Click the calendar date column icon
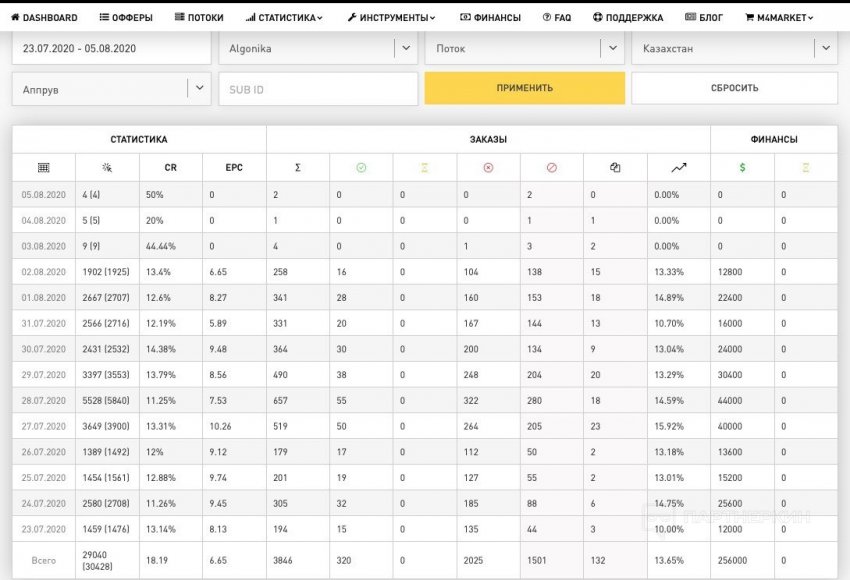Screen dimensions: 850x580 pyautogui.click(x=43, y=167)
